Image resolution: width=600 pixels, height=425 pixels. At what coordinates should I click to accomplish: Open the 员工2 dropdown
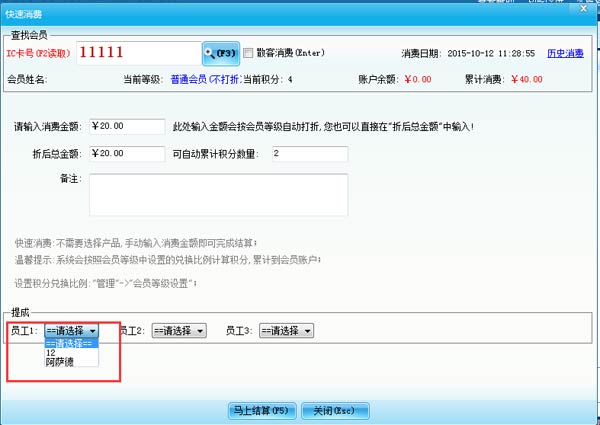(179, 331)
